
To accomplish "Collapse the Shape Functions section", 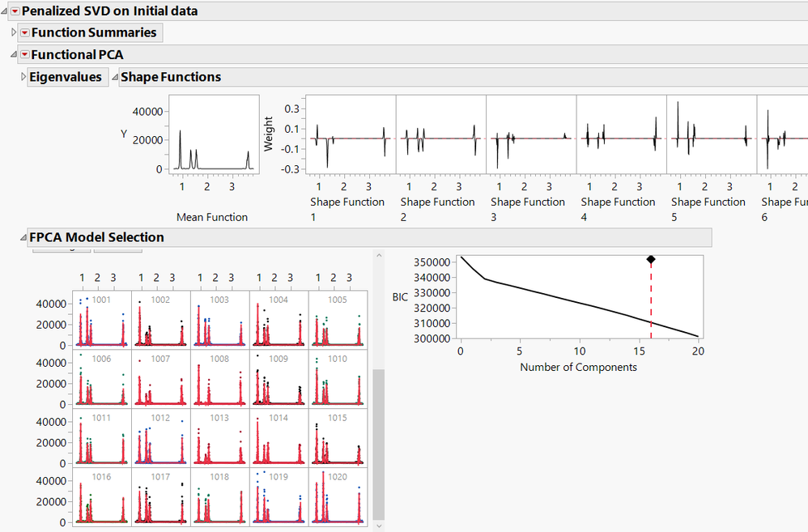I will point(116,77).
